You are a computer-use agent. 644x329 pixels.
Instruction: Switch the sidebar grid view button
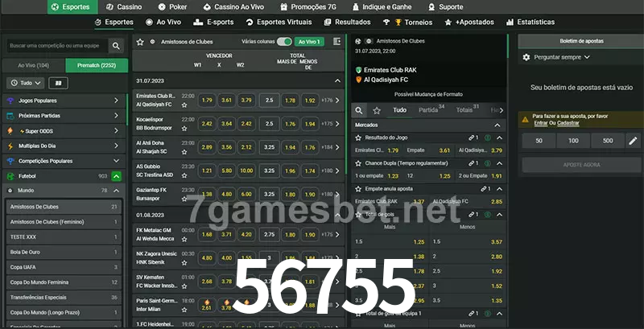pos(59,83)
